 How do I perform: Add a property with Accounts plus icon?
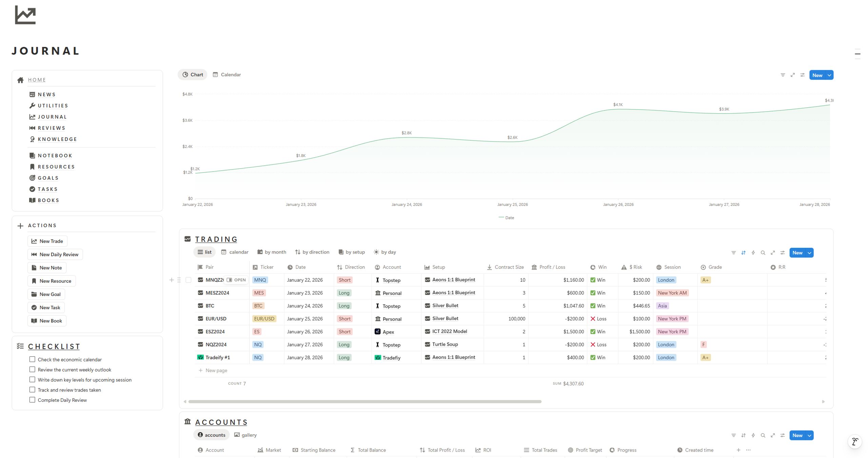(738, 450)
